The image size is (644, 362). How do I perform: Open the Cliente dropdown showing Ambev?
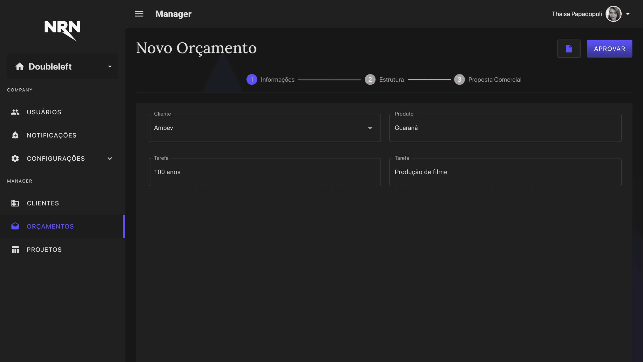tap(264, 128)
